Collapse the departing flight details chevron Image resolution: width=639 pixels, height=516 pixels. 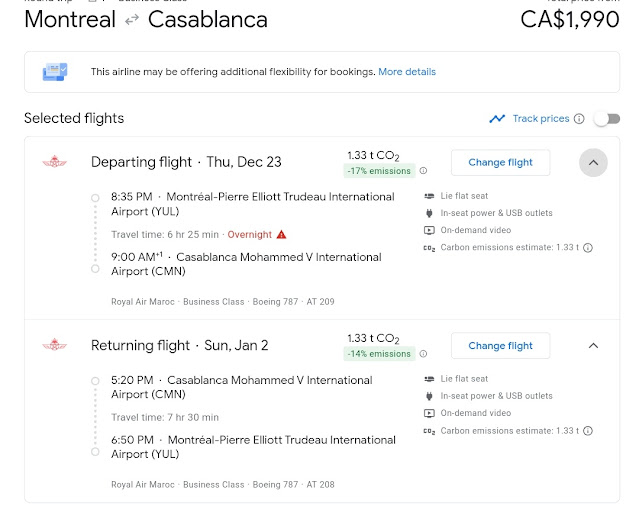[x=593, y=162]
